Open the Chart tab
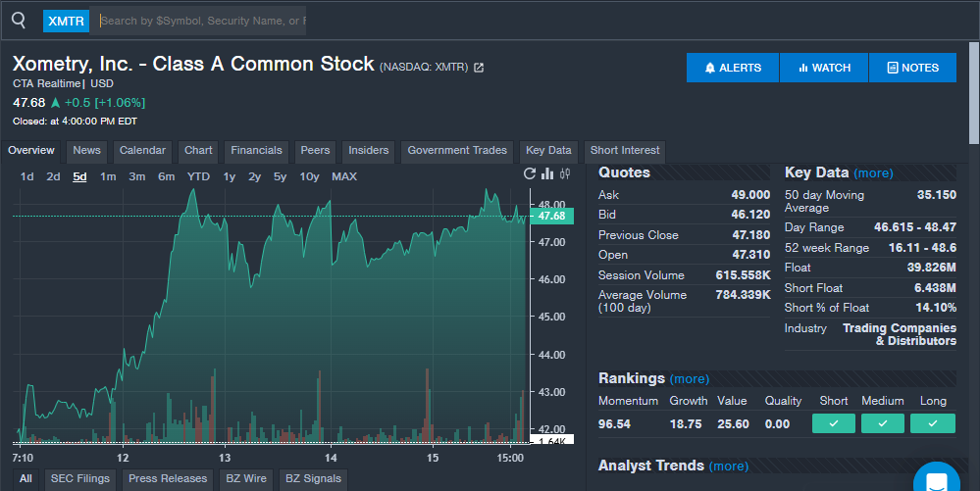This screenshot has height=491, width=980. point(198,151)
